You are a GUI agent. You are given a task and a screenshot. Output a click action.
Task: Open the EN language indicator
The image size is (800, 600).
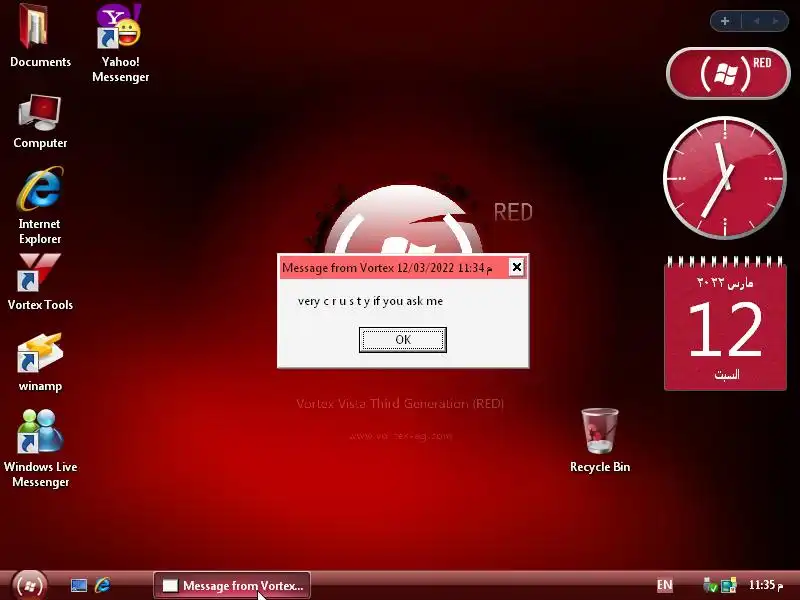pos(664,585)
